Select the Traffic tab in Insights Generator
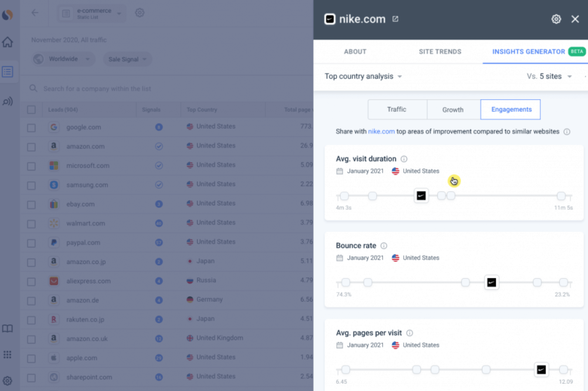588x391 pixels. point(396,110)
